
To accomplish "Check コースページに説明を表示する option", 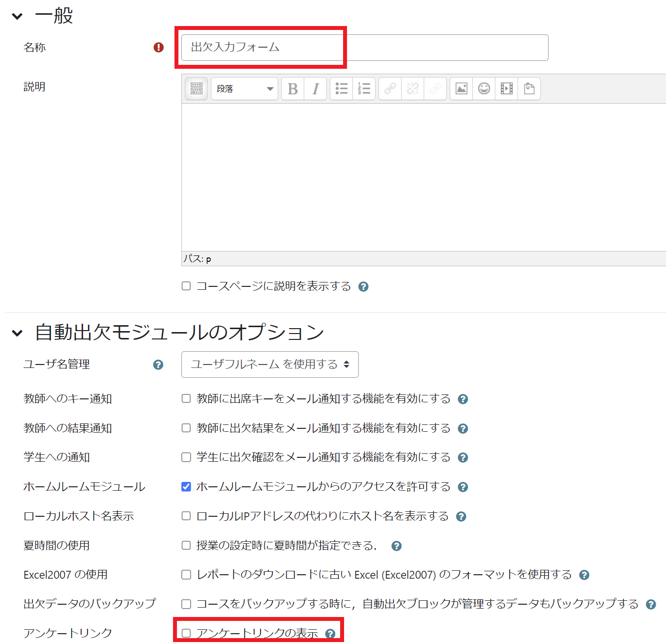I will [186, 286].
